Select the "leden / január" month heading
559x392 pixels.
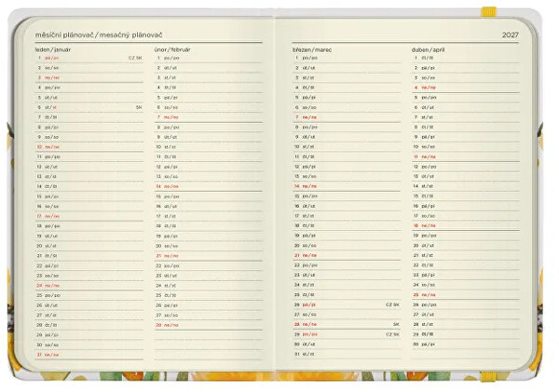(53, 50)
